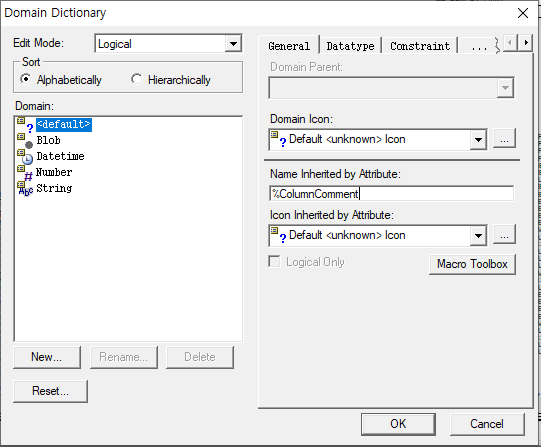
Task: Close the Domain Dictionary window
Action: pos(523,13)
